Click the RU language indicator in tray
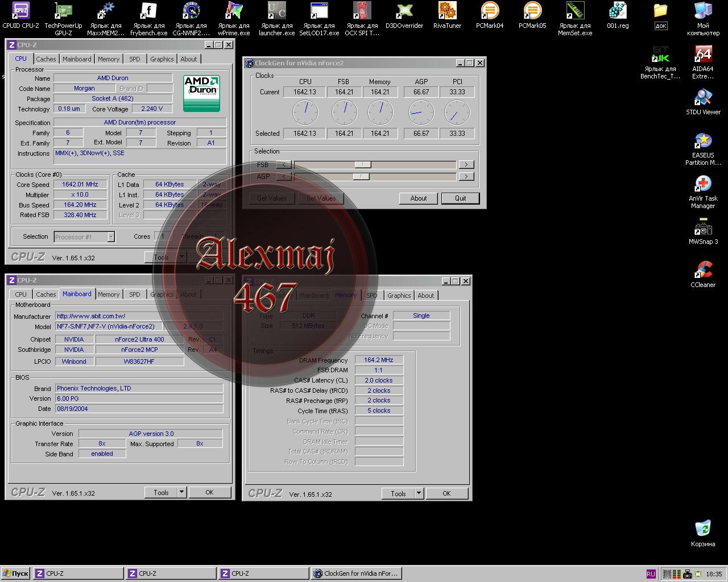The width and height of the screenshot is (728, 582). [651, 574]
